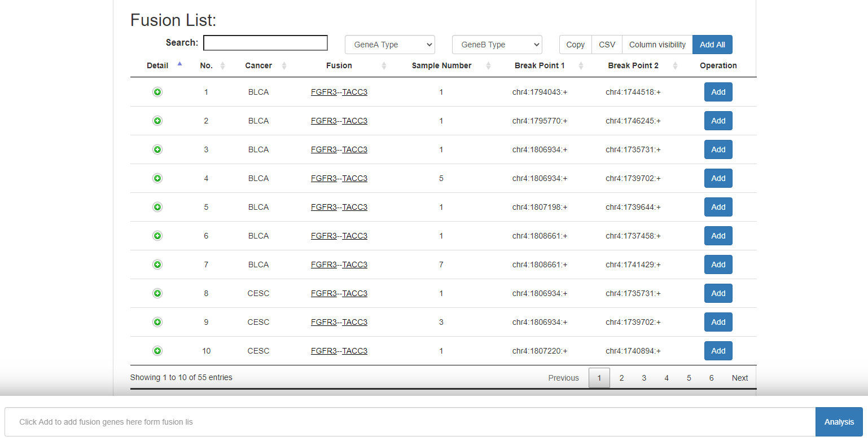Open the Column visibility options
Viewport: 868px width, 441px height.
tap(657, 45)
